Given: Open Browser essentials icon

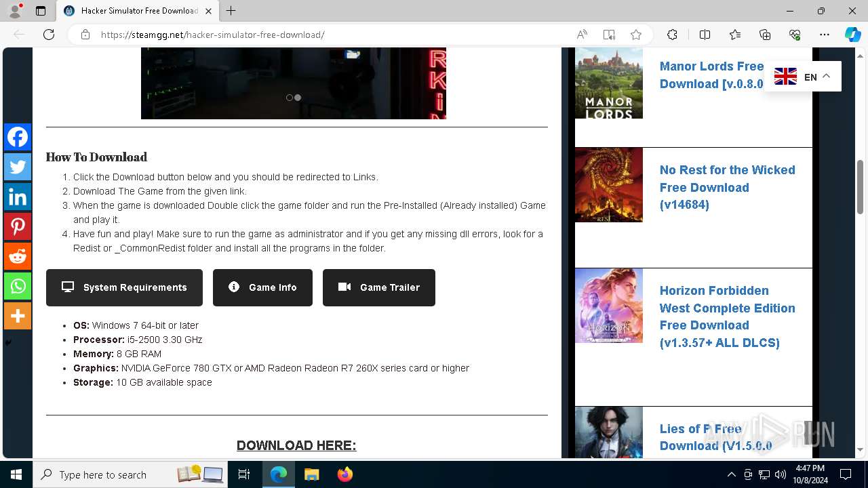Looking at the screenshot, I should [x=795, y=35].
